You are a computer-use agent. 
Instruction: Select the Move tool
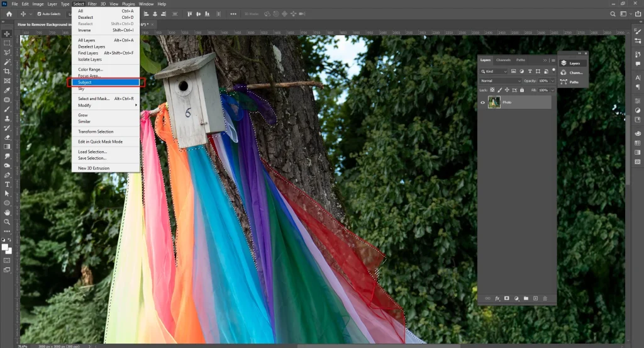coord(7,33)
